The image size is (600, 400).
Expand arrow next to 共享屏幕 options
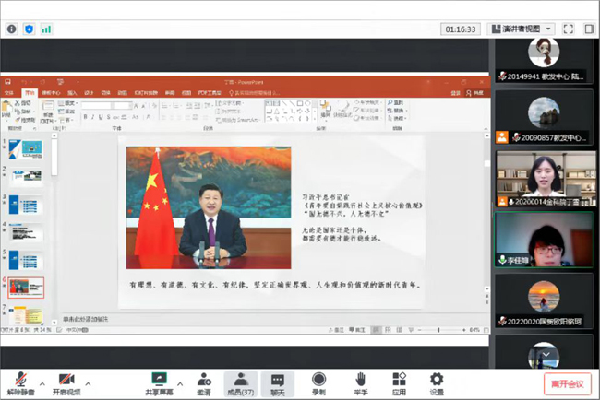(178, 383)
